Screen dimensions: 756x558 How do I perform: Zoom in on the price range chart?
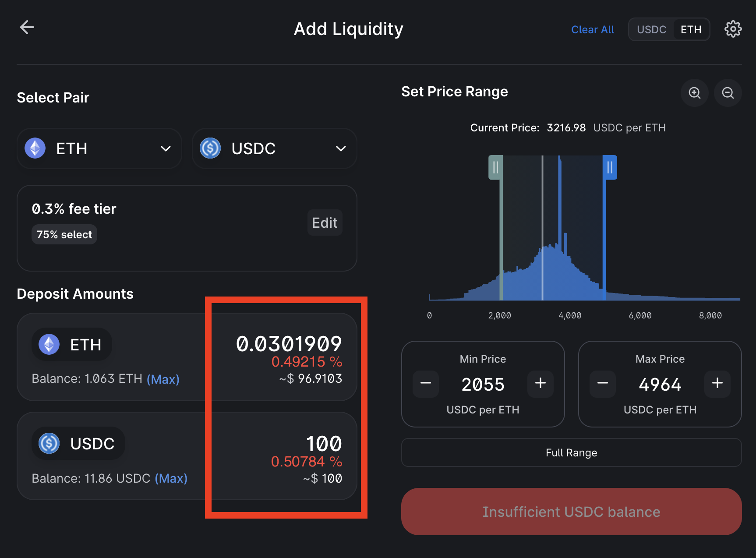[x=694, y=93]
